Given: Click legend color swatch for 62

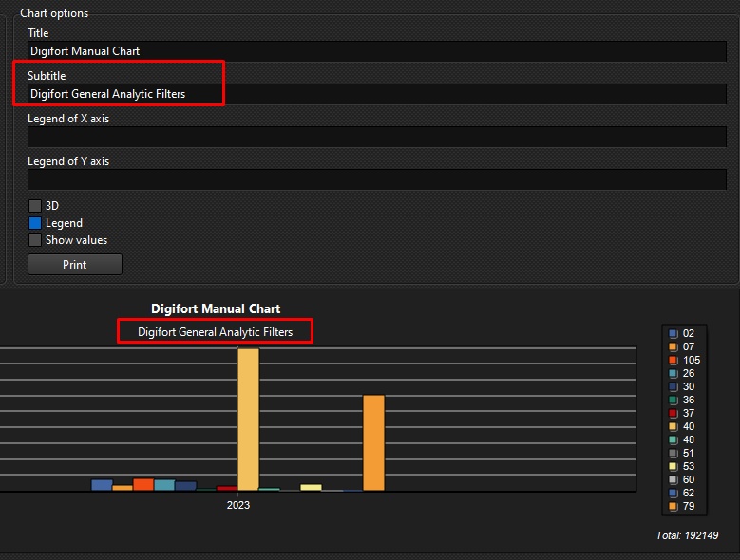Looking at the screenshot, I should (674, 493).
